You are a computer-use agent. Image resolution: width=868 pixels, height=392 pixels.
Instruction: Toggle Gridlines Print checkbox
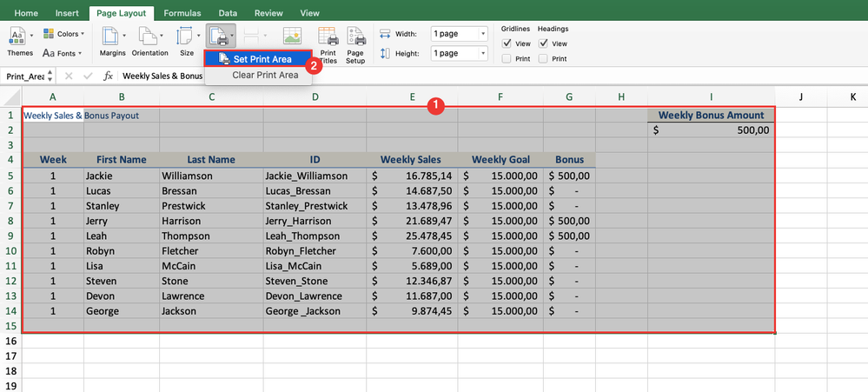click(x=507, y=59)
